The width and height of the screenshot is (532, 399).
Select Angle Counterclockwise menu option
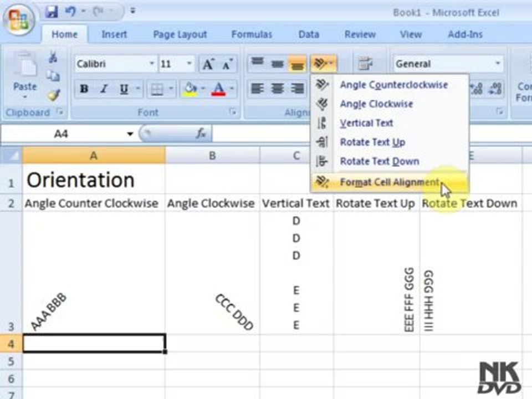coord(390,85)
